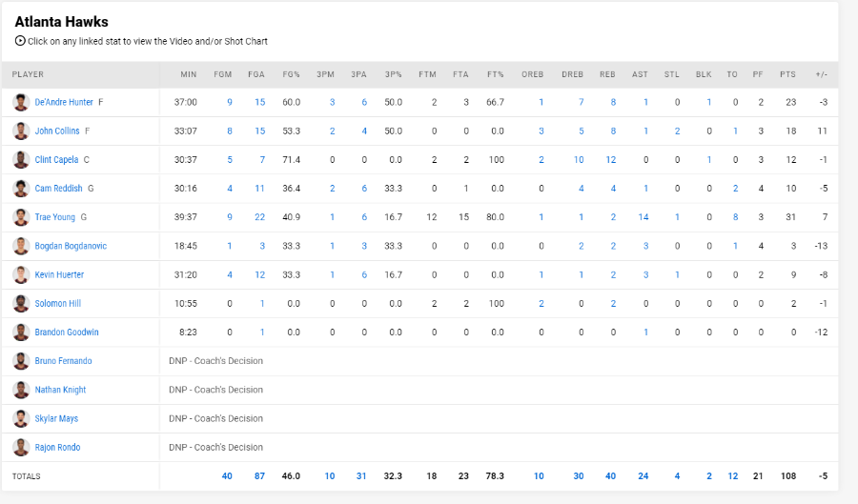
Task: View team total 31 three-point attempts
Action: tap(361, 476)
